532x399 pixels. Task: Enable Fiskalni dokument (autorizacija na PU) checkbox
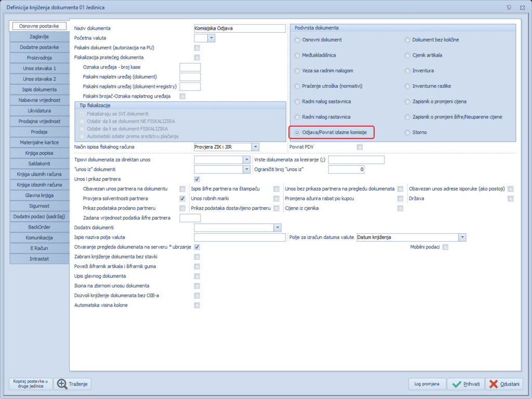197,48
